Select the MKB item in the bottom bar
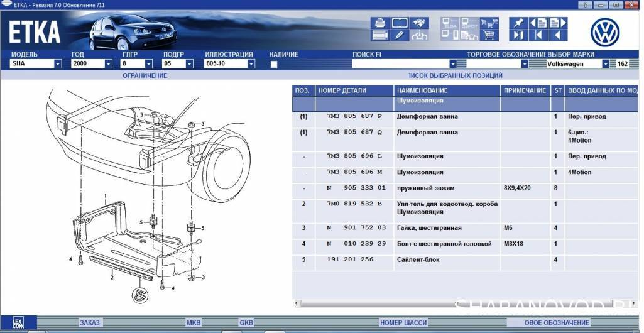This screenshot has height=333, width=644. (x=194, y=322)
